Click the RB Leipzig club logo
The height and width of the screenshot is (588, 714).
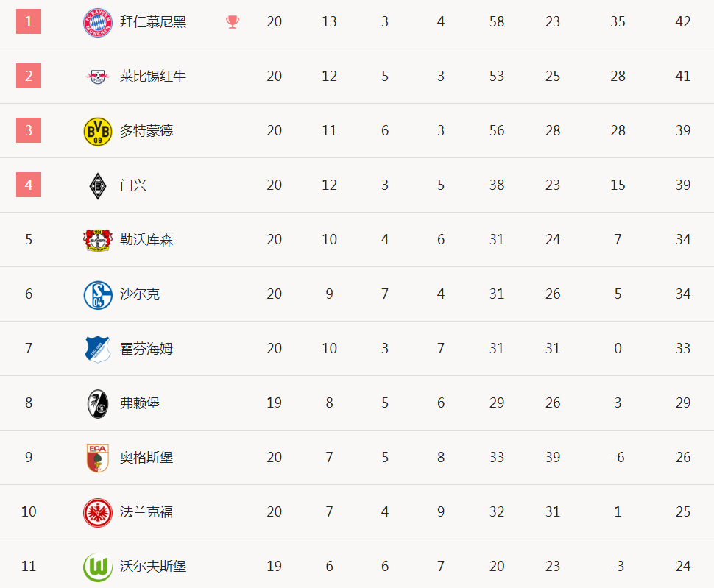point(97,76)
